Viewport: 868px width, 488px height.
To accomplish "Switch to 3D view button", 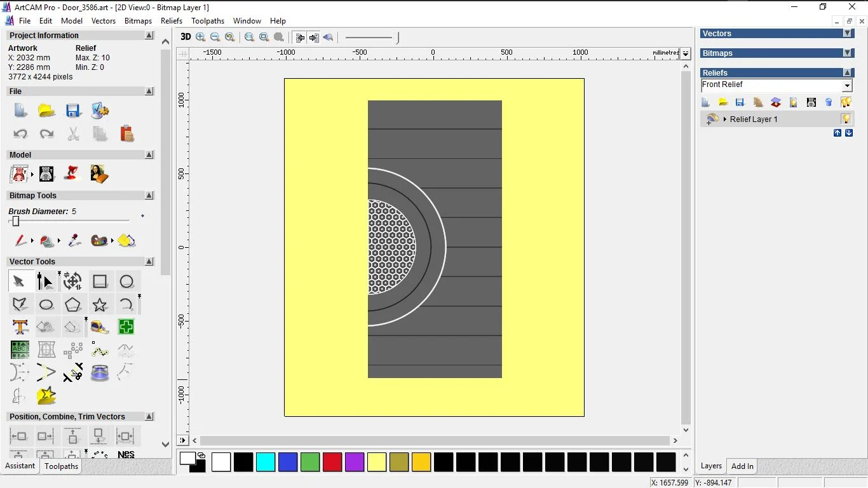I will [x=186, y=37].
